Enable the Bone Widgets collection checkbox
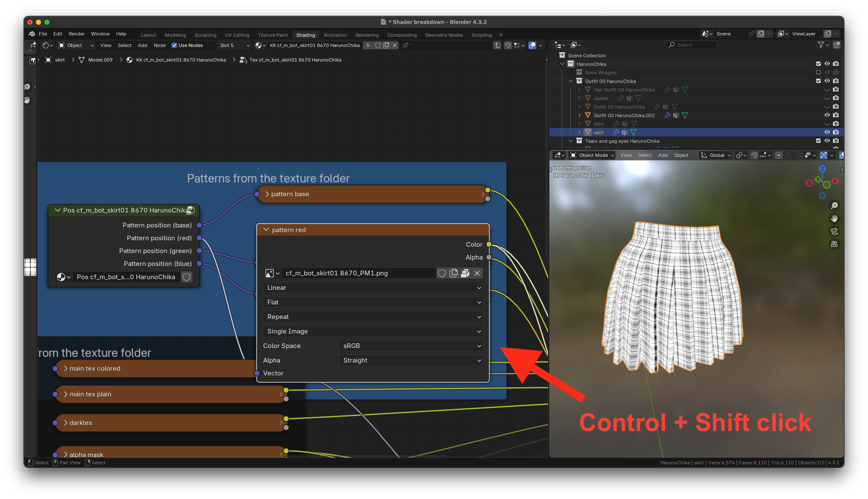Viewport: 868px width, 499px height. (818, 73)
